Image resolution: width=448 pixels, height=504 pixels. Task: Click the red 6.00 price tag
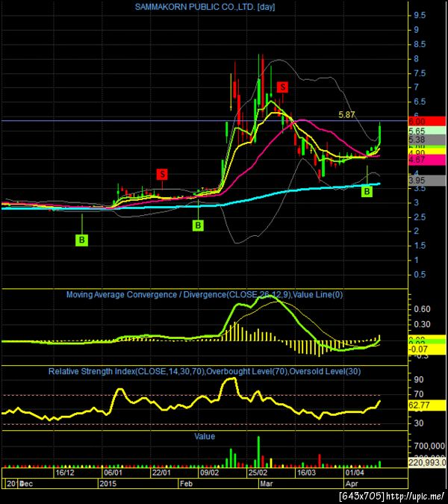[x=427, y=121]
